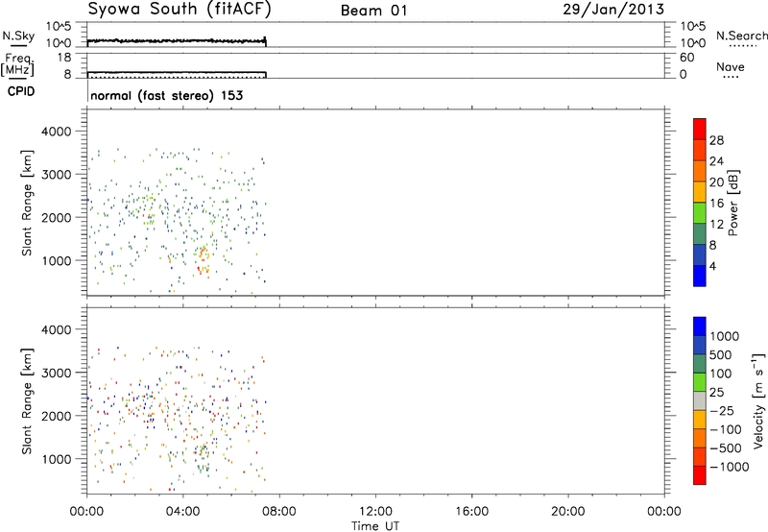Click the '18' tick on the frequency axis
Viewport: 768px width, 532px height.
coord(64,58)
